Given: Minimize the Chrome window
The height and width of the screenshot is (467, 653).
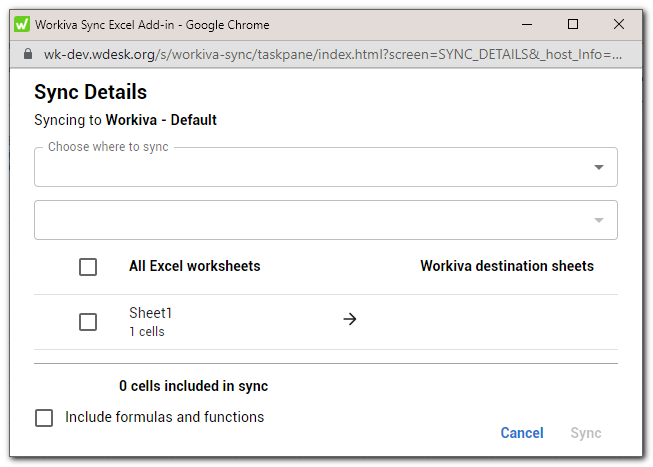Looking at the screenshot, I should (527, 25).
